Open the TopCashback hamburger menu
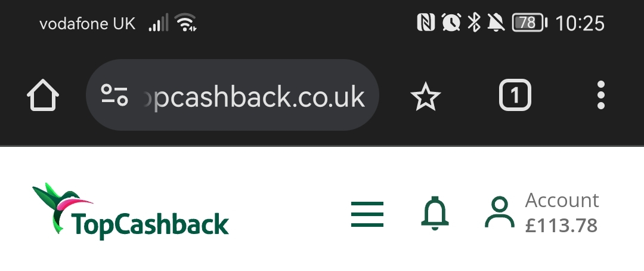Image resolution: width=644 pixels, height=271 pixels. [367, 214]
